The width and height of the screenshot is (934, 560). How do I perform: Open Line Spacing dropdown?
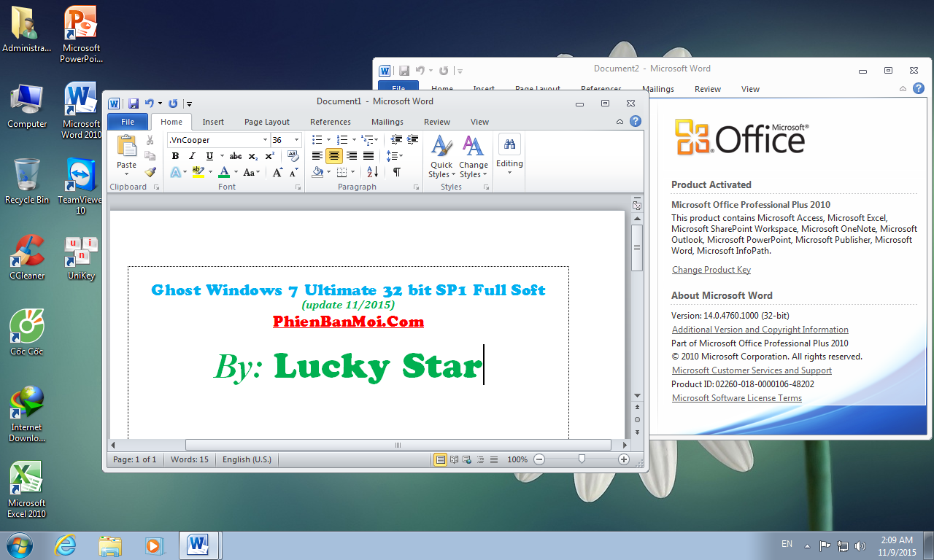pos(394,156)
